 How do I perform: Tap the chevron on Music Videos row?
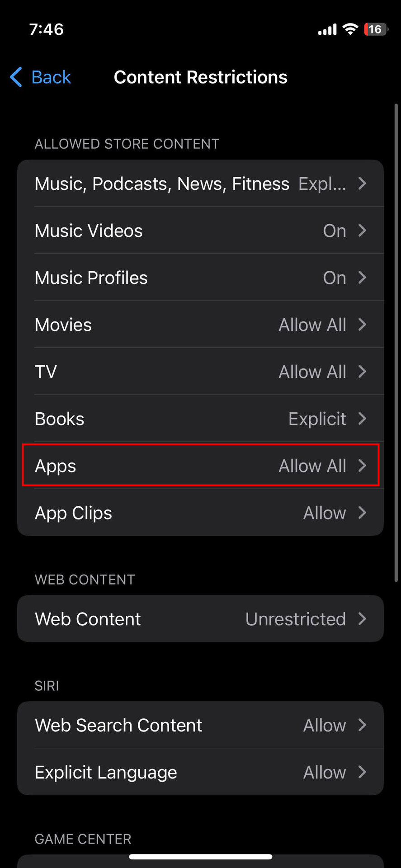coord(362,231)
